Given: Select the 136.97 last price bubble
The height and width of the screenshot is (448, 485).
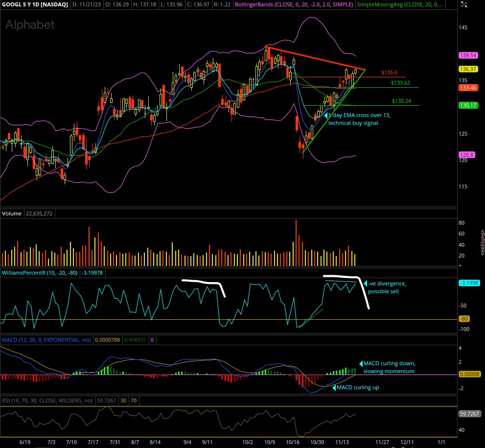Looking at the screenshot, I should [x=468, y=69].
